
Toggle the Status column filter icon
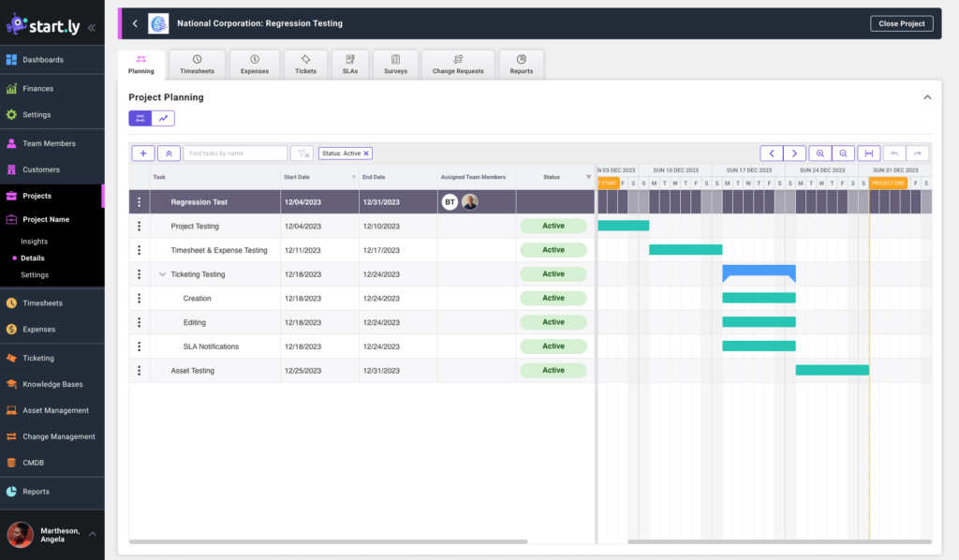coord(590,176)
